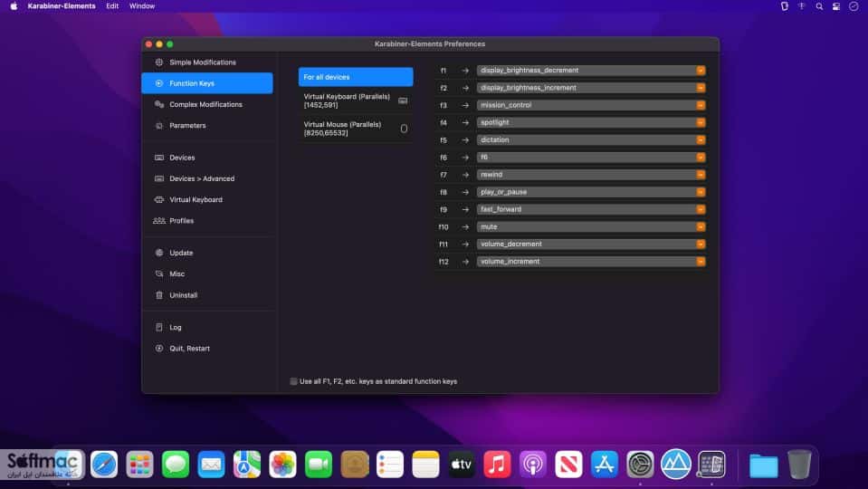The height and width of the screenshot is (489, 868).
Task: Open f1 display_brightness_decrement dropdown
Action: pyautogui.click(x=591, y=71)
